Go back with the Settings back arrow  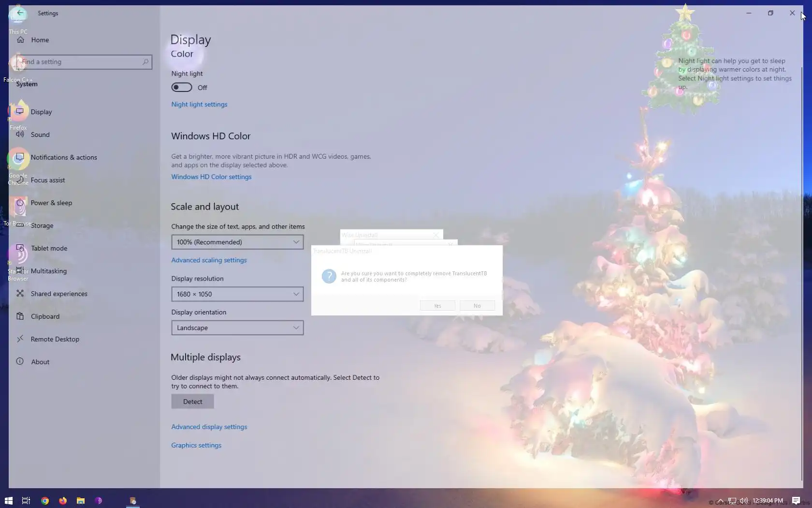pyautogui.click(x=20, y=13)
